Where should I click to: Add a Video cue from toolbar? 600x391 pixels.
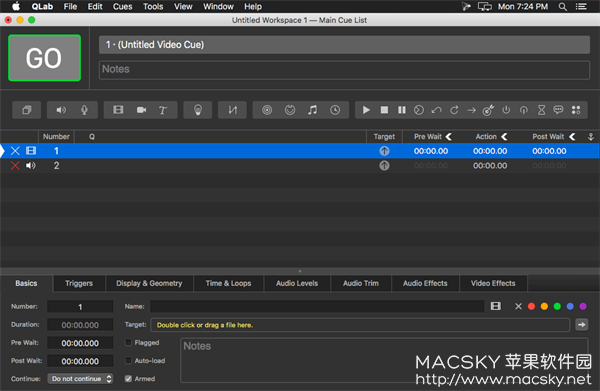tap(118, 110)
